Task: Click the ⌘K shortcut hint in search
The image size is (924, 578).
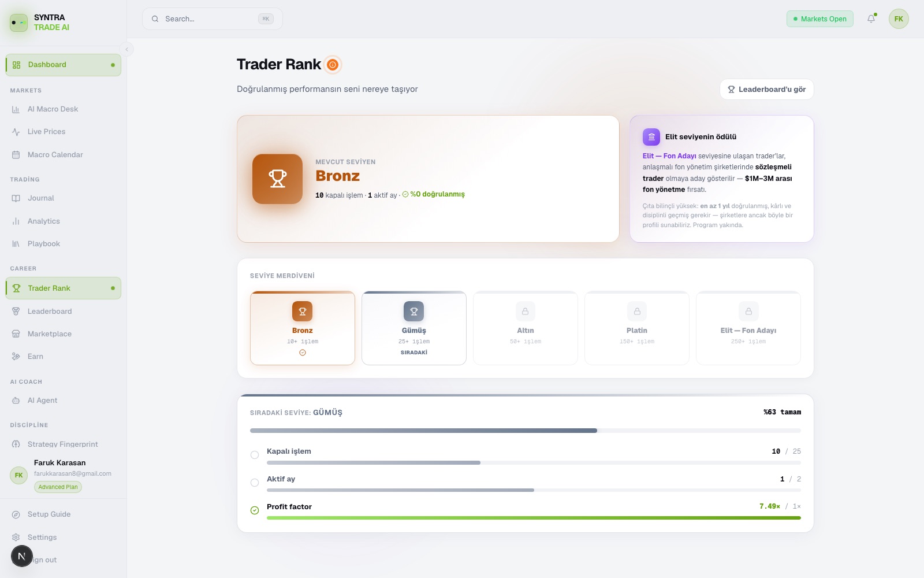Action: tap(266, 19)
